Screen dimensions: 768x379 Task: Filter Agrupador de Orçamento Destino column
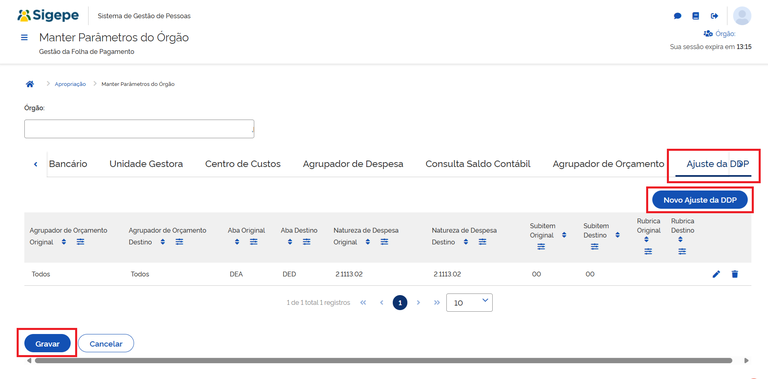point(180,242)
